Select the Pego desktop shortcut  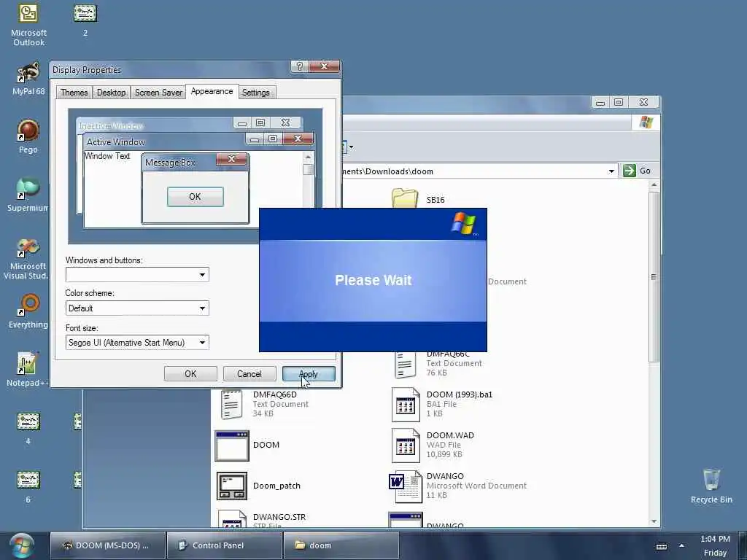tap(28, 136)
